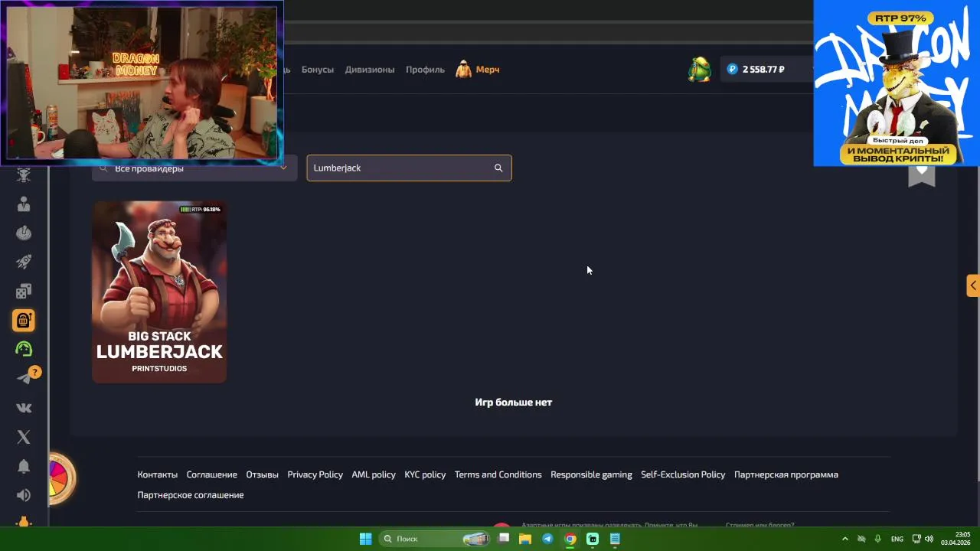Open the Партнерская программа footer link
The width and height of the screenshot is (980, 551).
(786, 474)
